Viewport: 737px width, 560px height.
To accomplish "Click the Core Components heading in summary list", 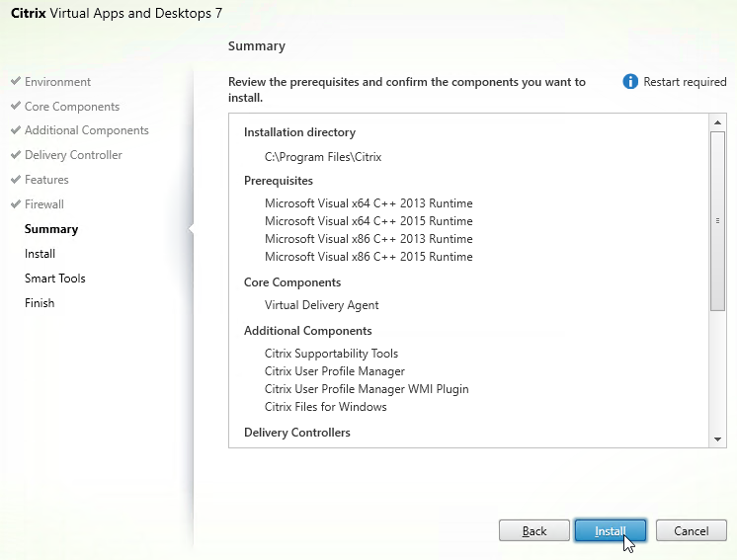I will 292,282.
